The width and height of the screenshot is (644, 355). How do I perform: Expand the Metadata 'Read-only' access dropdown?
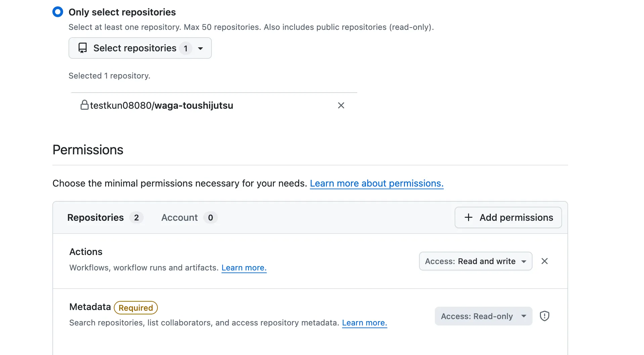[483, 316]
